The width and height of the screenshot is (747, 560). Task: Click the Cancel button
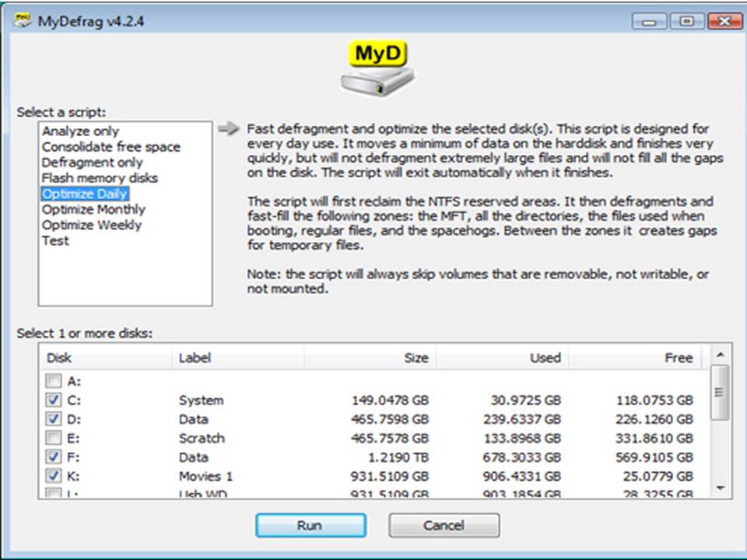point(444,525)
